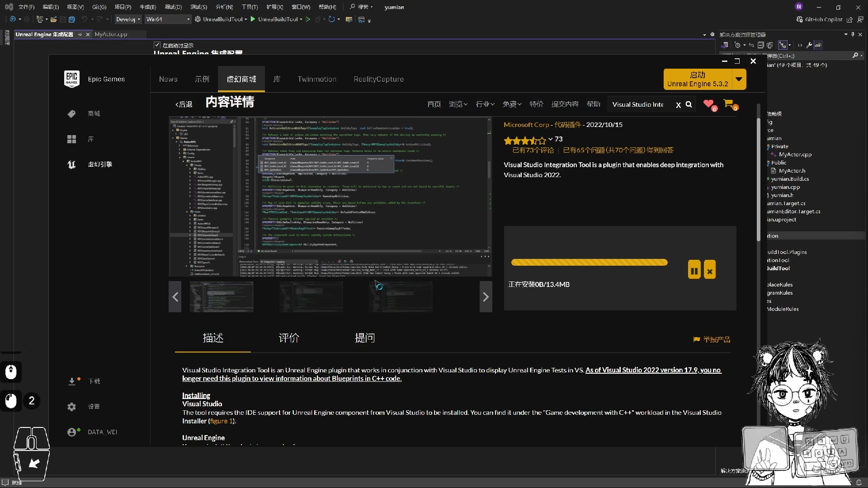Click the restart circular arrow in VS toolbar

coord(331,19)
